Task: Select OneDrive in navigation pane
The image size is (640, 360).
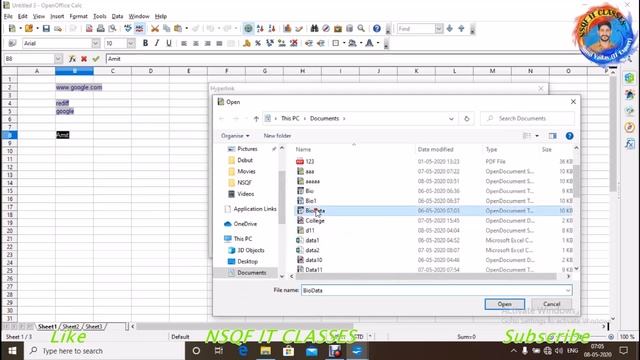Action: 245,224
